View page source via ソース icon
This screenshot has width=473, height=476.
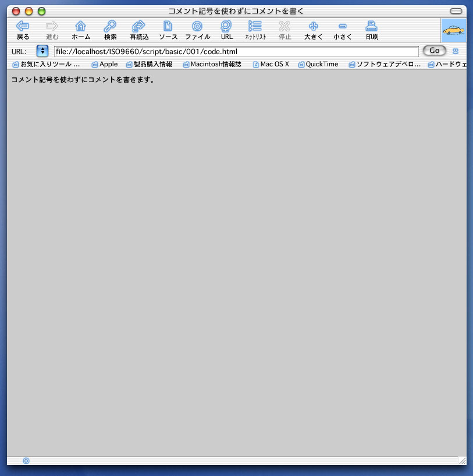point(168,30)
